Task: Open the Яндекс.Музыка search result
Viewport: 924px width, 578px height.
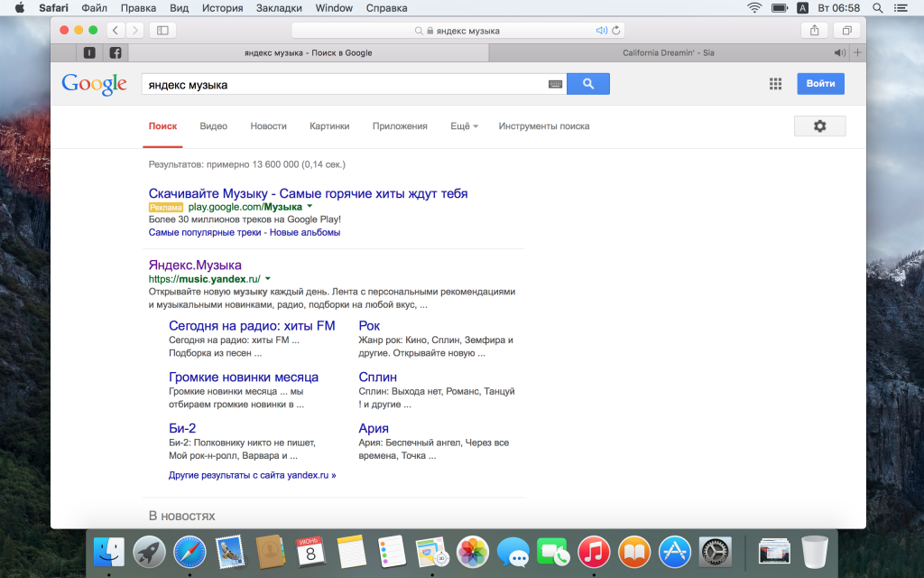Action: [x=195, y=265]
